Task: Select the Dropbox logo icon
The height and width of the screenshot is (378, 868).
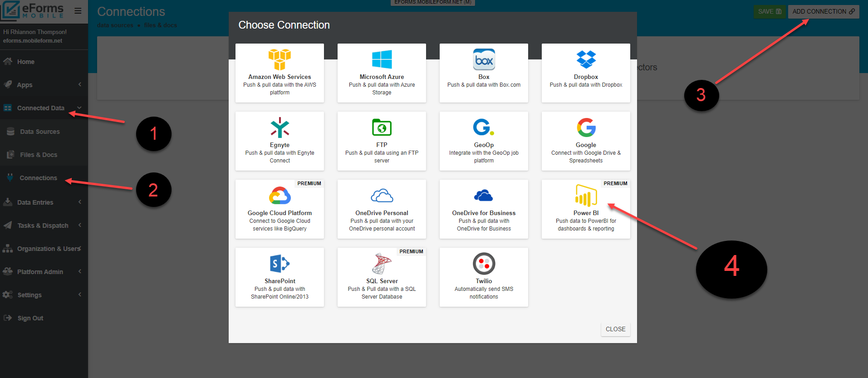Action: point(586,59)
